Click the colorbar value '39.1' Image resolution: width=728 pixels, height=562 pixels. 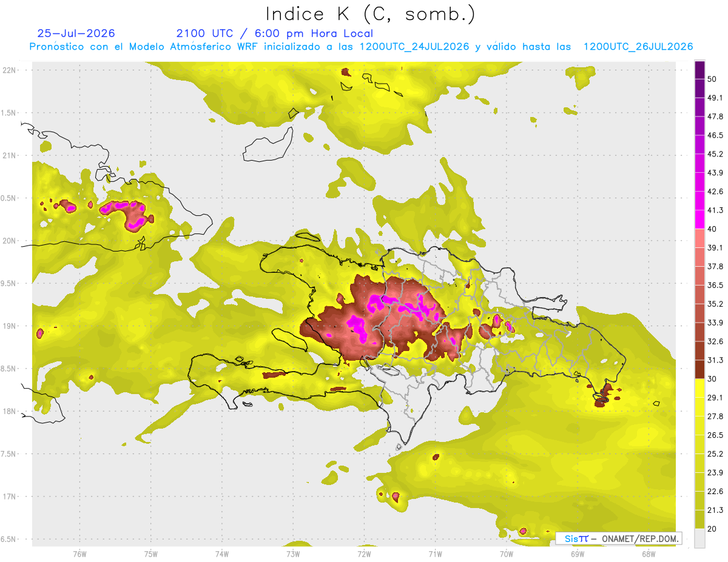pos(715,247)
